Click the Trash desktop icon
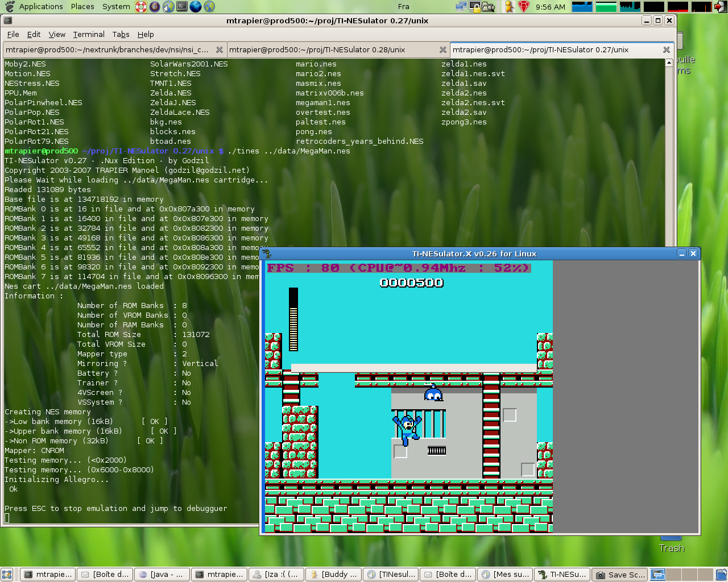728x582 pixels. [x=671, y=544]
